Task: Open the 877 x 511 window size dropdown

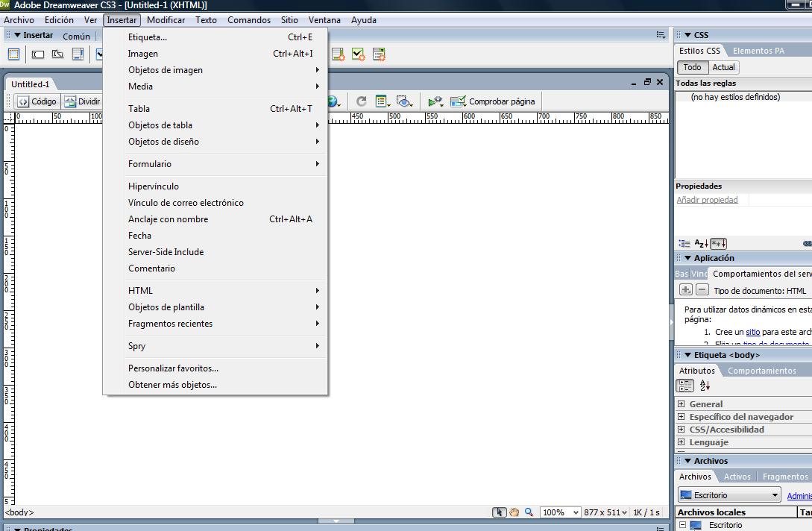Action: tap(605, 512)
